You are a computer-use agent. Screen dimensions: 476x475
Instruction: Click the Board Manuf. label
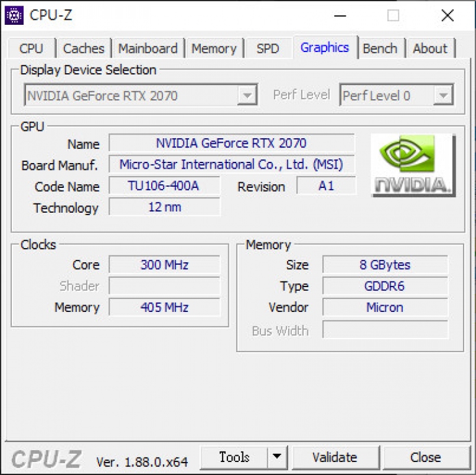pyautogui.click(x=59, y=165)
